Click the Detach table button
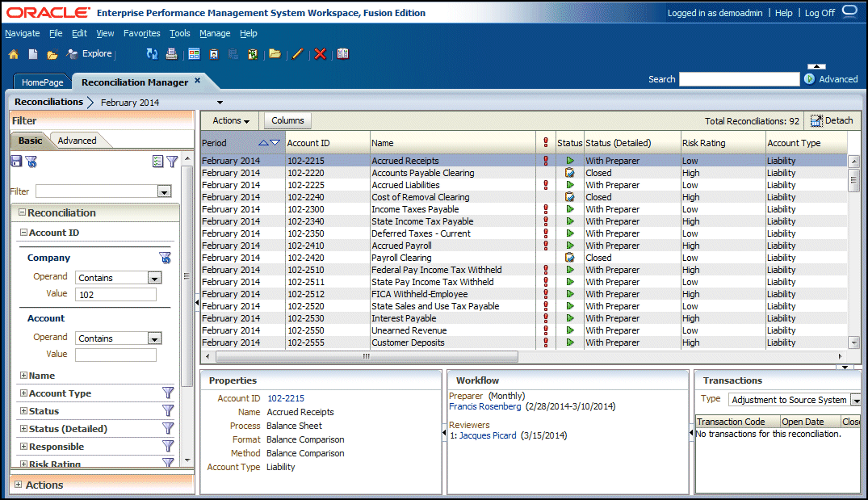This screenshot has height=500, width=868. coord(831,120)
